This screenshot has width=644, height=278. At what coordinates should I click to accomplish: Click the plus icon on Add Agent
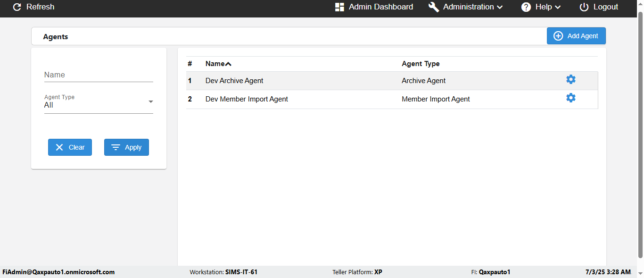tap(558, 36)
